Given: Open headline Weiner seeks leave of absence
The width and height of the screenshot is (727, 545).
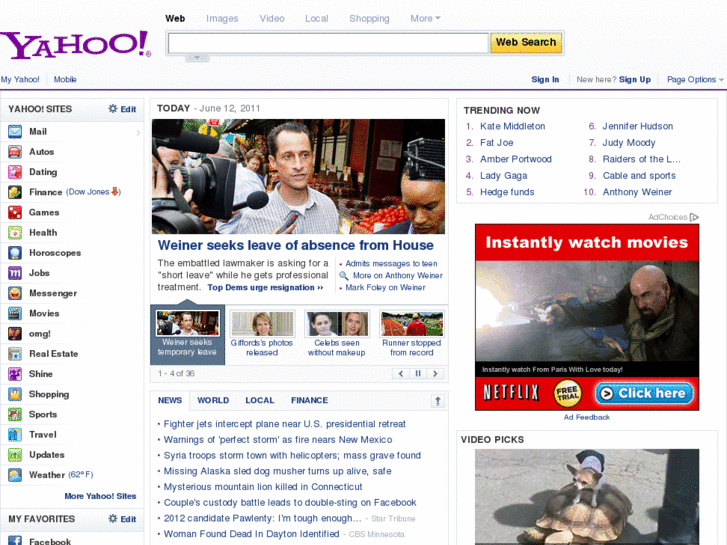Looking at the screenshot, I should (296, 245).
